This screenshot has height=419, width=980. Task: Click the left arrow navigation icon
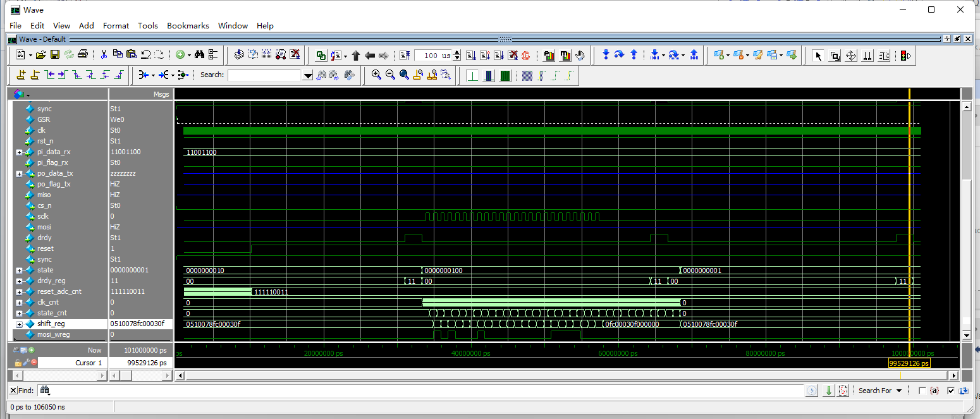pos(370,55)
